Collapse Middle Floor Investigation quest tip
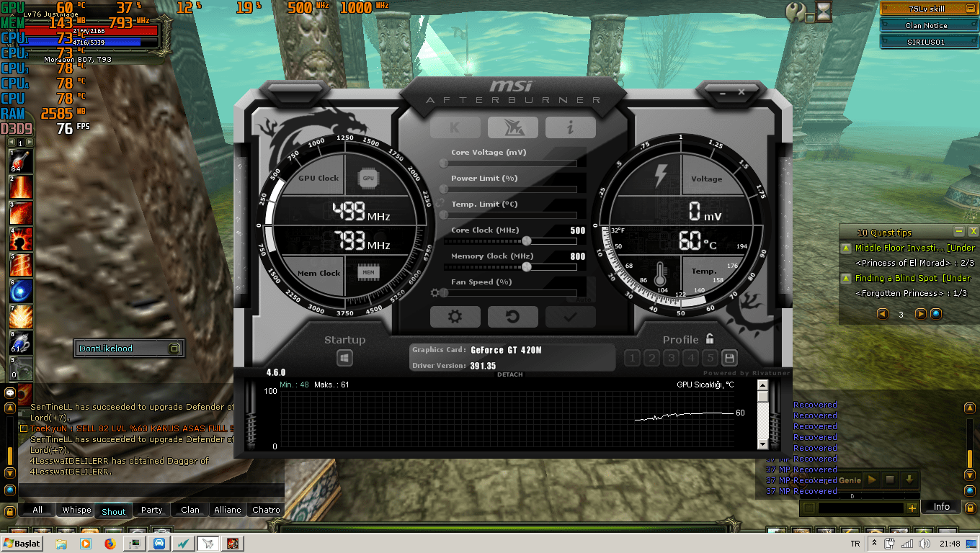Viewport: 980px width, 553px height. click(847, 248)
